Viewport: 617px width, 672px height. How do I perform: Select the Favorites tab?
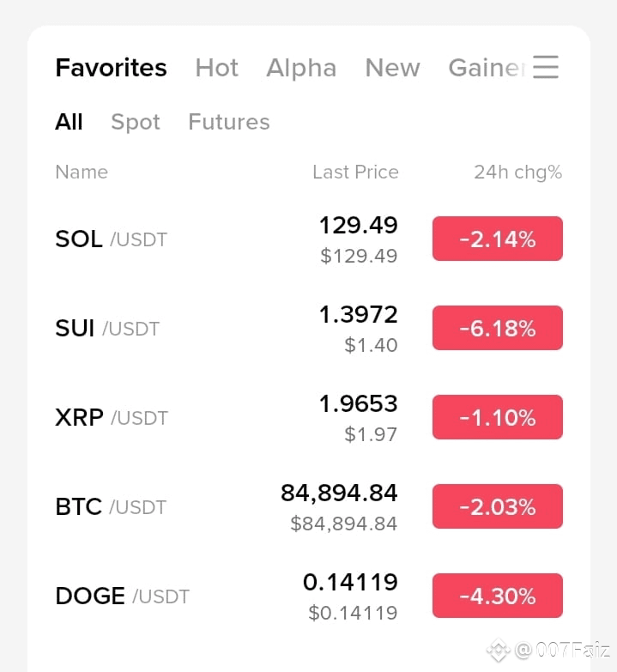point(111,68)
